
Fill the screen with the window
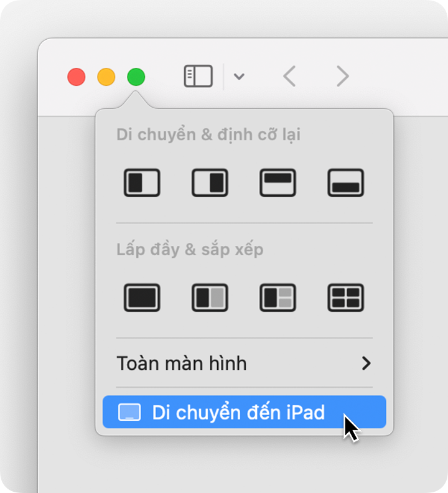click(142, 298)
